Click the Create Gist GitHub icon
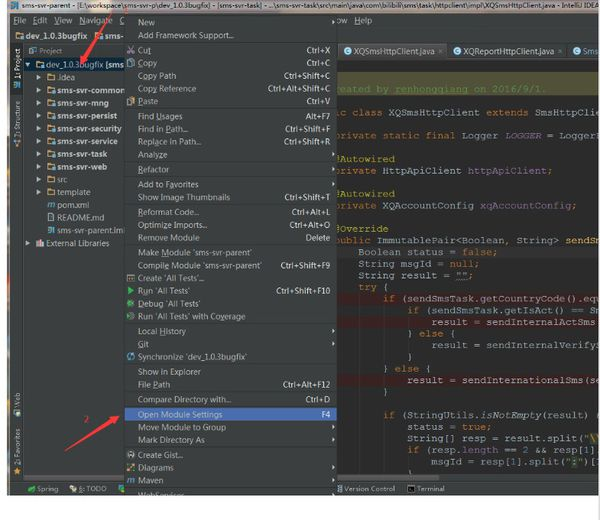This screenshot has width=600, height=520. (131, 455)
